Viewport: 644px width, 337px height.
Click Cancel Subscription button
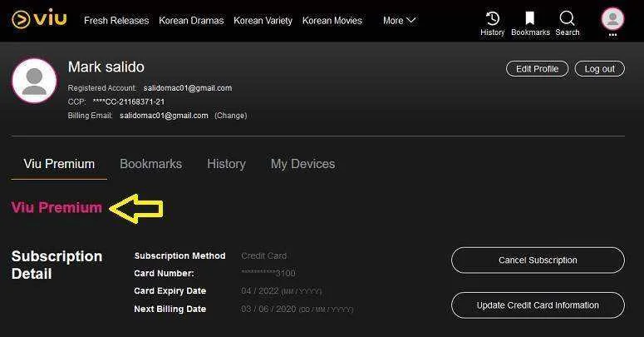(538, 260)
